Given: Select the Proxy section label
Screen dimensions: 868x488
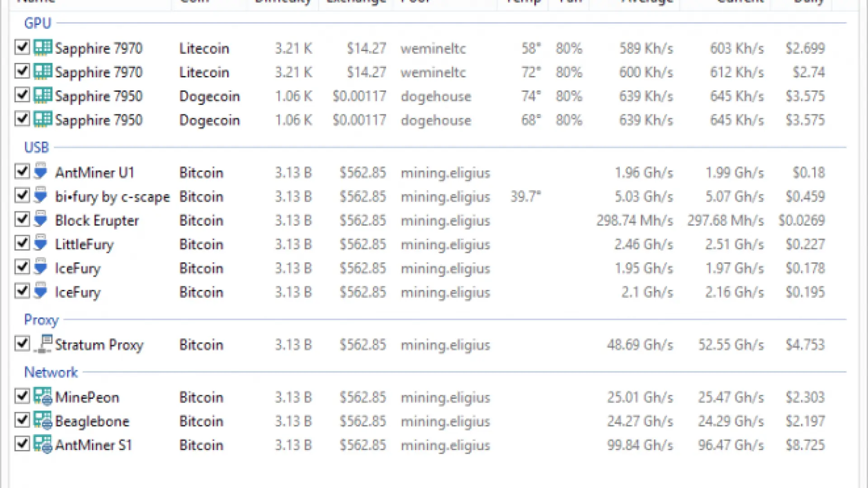Looking at the screenshot, I should 41,320.
